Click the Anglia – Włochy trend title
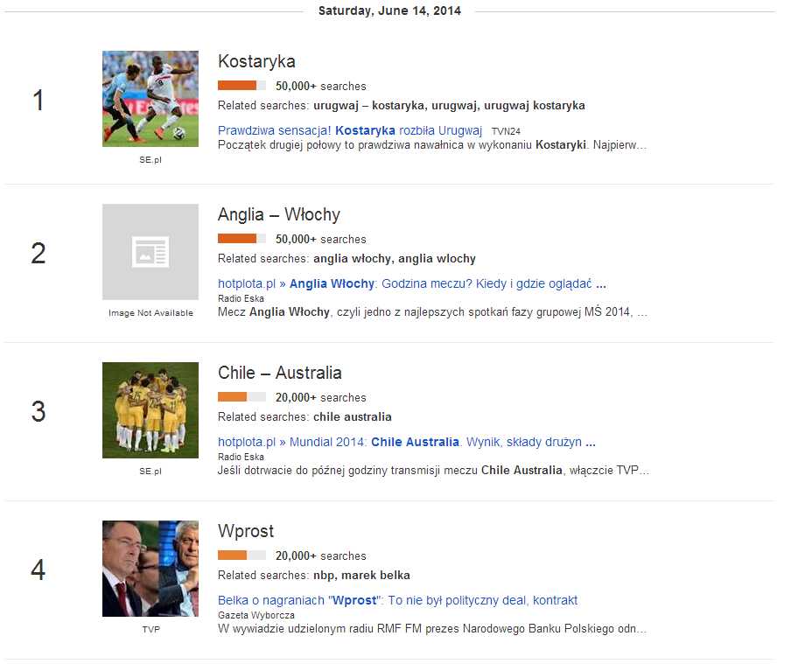The image size is (812, 664). [278, 215]
